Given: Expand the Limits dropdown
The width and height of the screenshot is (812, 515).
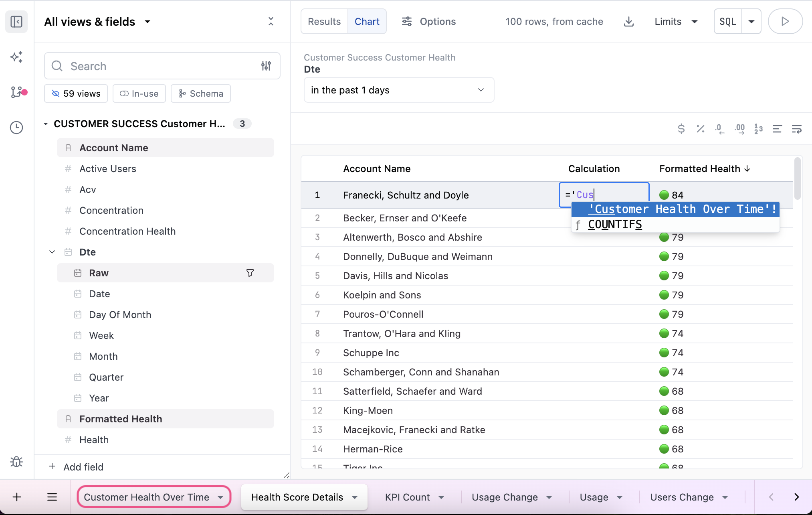Looking at the screenshot, I should (676, 22).
